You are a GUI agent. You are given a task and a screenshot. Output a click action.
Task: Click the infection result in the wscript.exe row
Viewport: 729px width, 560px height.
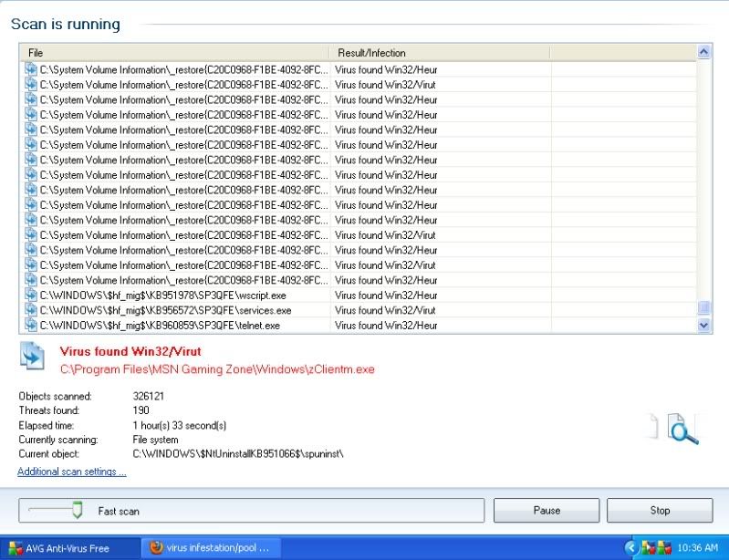pos(386,296)
